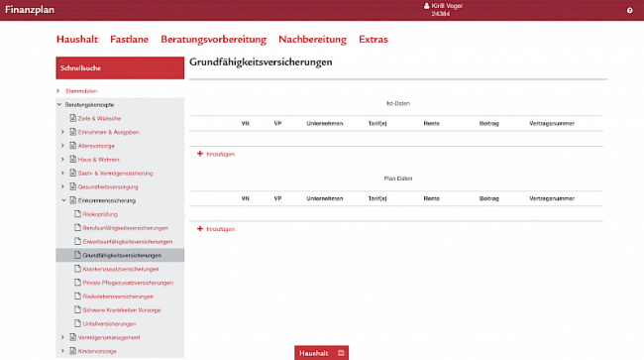Expand the Altersvorsorge chevron
Screen dimensions: 644x360
pyautogui.click(x=62, y=146)
